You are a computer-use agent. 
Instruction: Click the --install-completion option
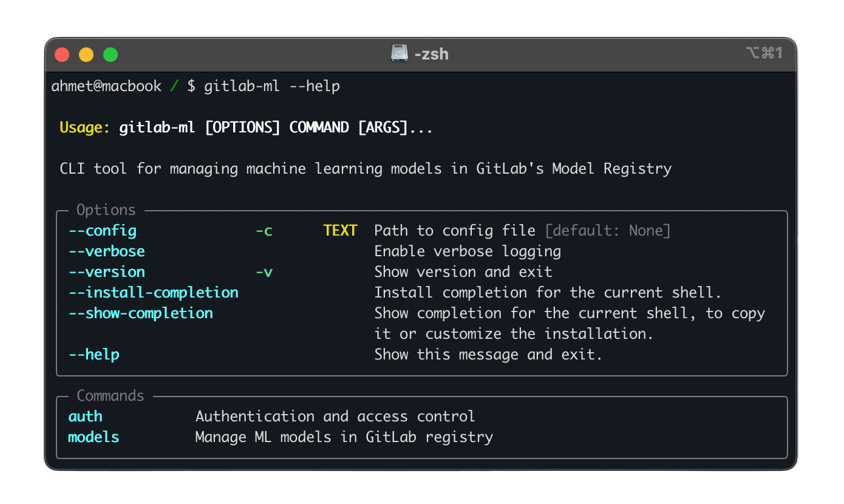tap(153, 293)
